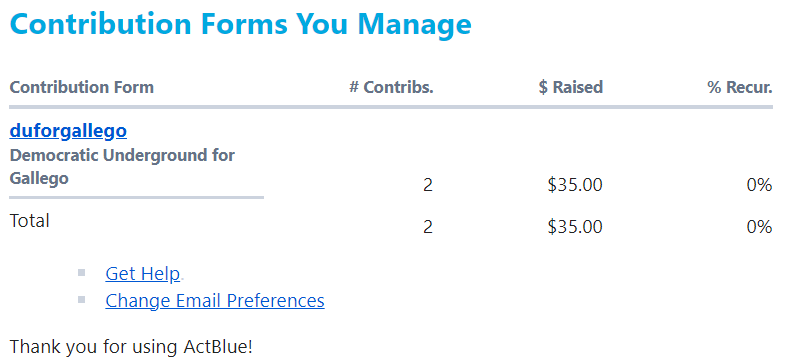786x361 pixels.
Task: Click the # Contribs. column header
Action: 391,87
